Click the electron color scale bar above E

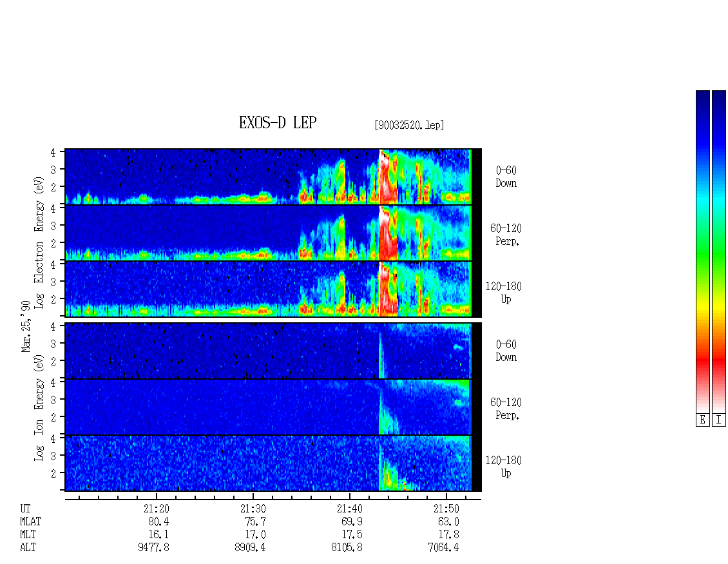(702, 251)
